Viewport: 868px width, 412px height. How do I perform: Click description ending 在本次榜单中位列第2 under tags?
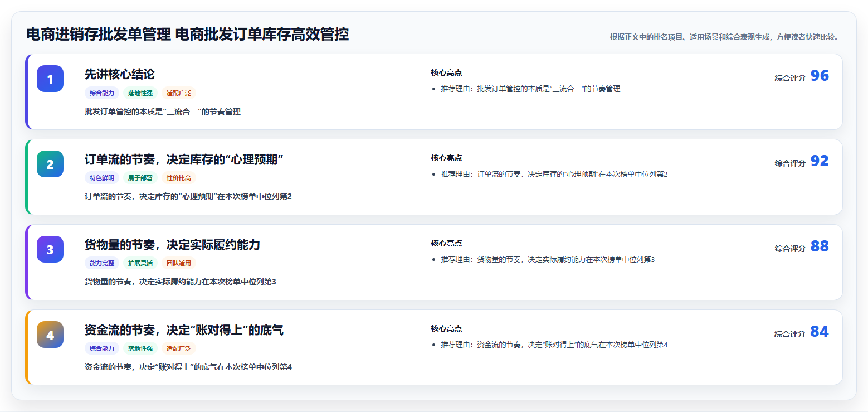coord(188,196)
